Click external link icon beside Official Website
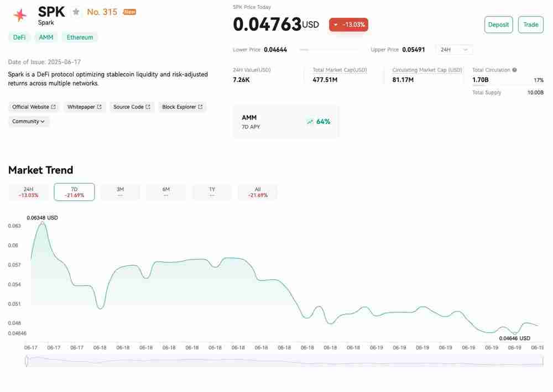The width and height of the screenshot is (553, 392). click(x=53, y=107)
